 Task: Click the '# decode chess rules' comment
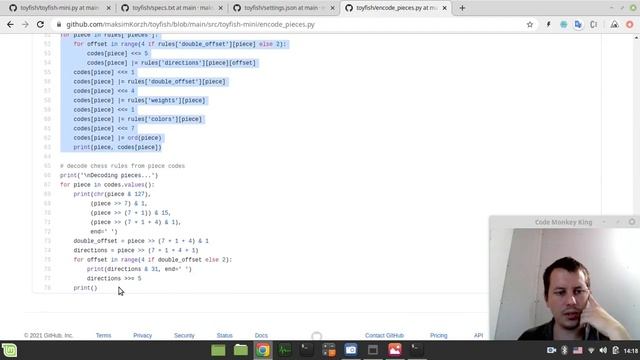122,166
